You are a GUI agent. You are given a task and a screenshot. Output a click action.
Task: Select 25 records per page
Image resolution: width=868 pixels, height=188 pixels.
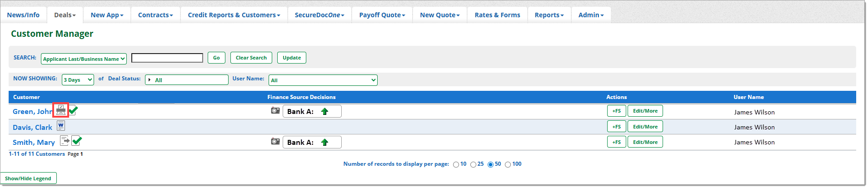point(473,164)
